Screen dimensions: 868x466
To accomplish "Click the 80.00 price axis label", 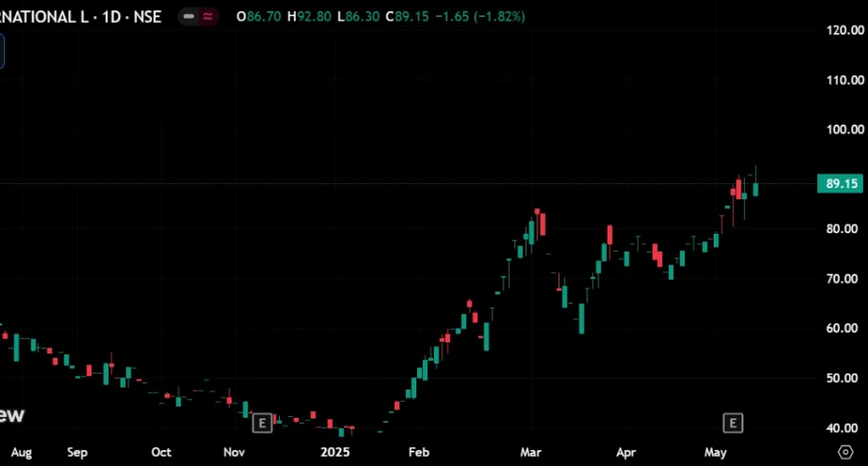I will 842,229.
